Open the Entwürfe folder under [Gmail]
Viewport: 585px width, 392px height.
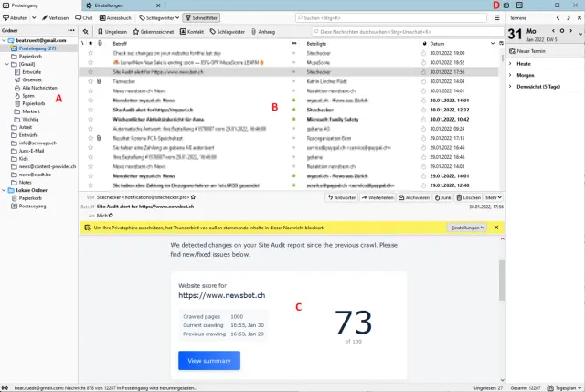pyautogui.click(x=31, y=72)
